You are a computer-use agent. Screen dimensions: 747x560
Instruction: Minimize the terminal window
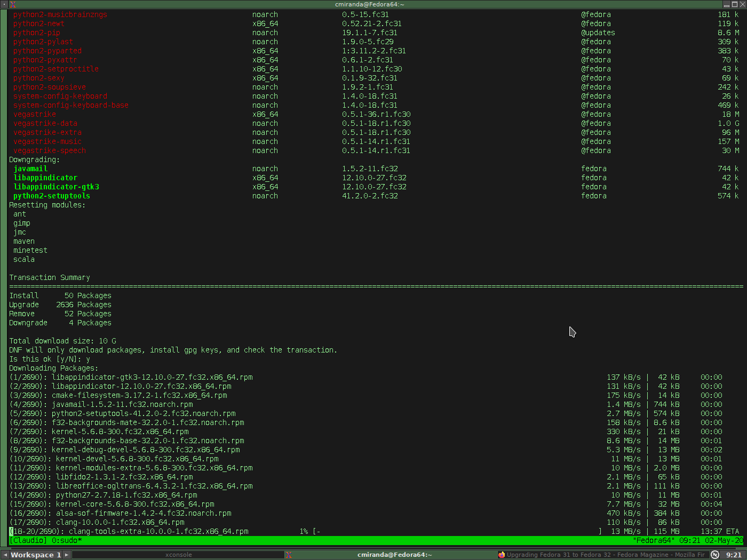(x=726, y=4)
